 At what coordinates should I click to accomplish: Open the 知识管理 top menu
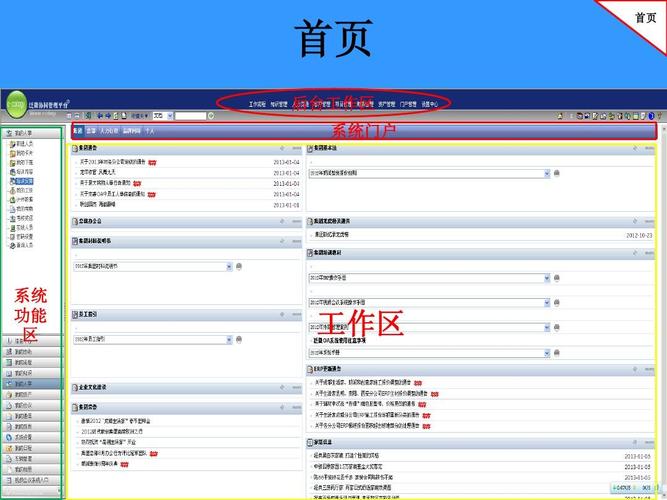[x=279, y=104]
